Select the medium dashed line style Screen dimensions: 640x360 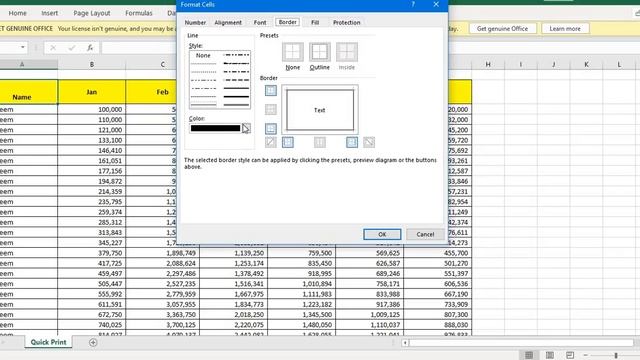click(236, 80)
